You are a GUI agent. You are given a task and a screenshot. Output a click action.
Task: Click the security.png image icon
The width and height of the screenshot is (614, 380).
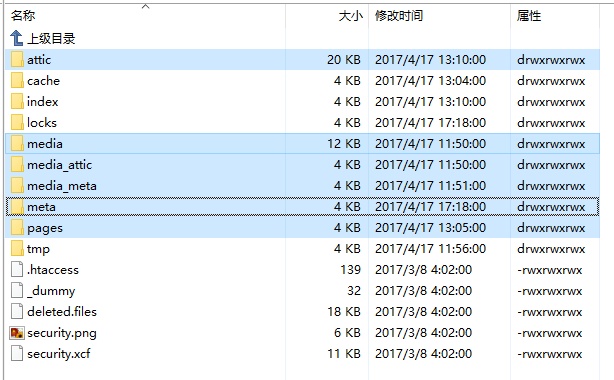(17, 333)
